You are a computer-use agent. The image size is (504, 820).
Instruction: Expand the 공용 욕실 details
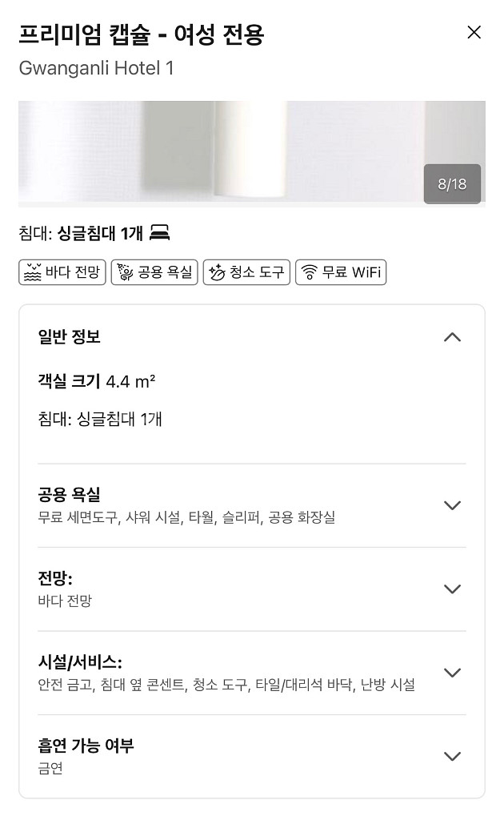(454, 505)
